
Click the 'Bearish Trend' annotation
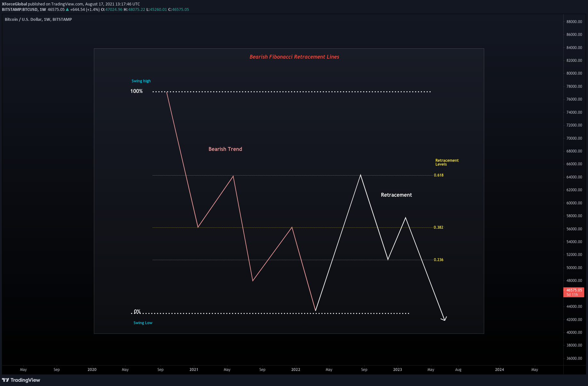225,149
